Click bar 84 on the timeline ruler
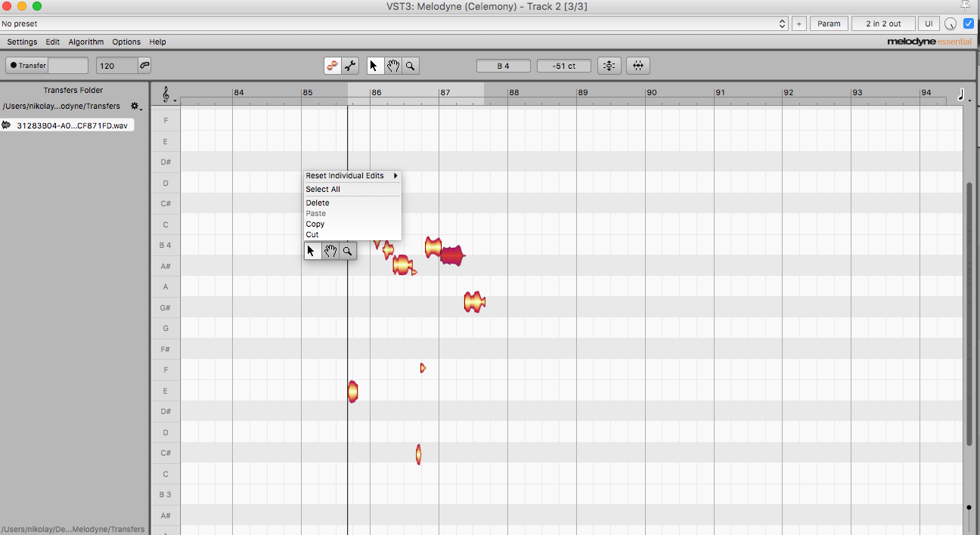The height and width of the screenshot is (535, 980). (238, 93)
